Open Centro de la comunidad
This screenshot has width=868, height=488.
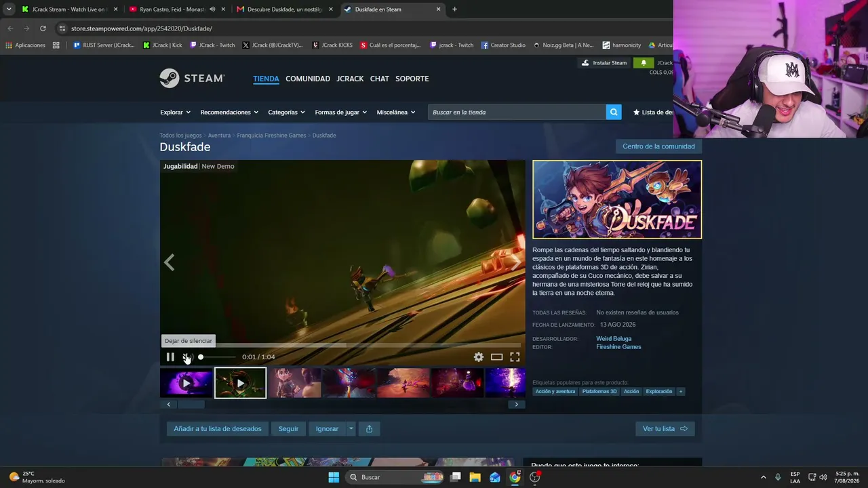658,146
